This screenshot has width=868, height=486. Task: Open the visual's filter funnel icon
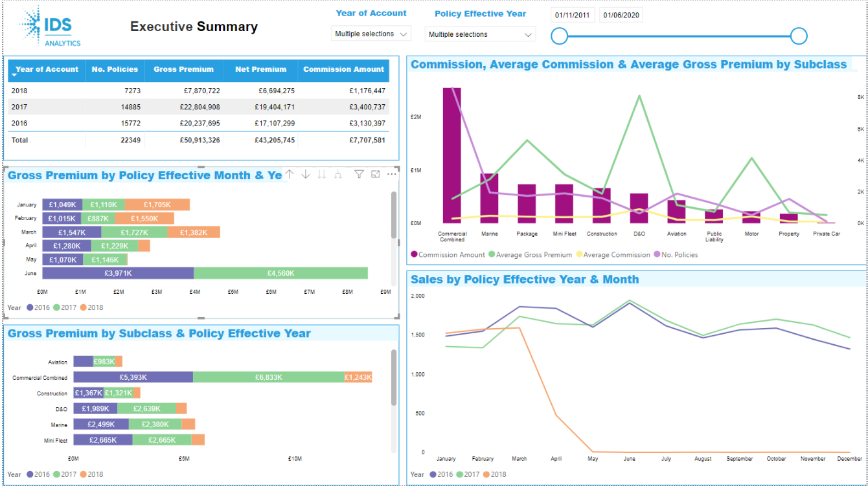click(x=359, y=174)
